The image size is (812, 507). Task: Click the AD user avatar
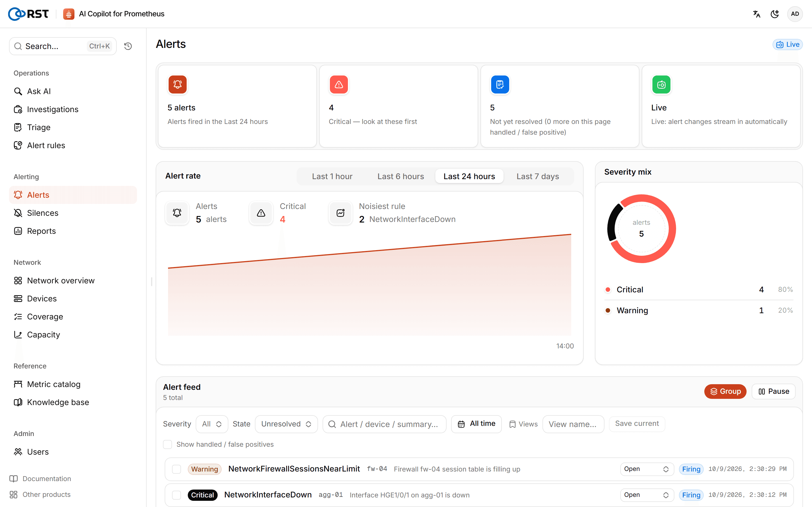795,14
